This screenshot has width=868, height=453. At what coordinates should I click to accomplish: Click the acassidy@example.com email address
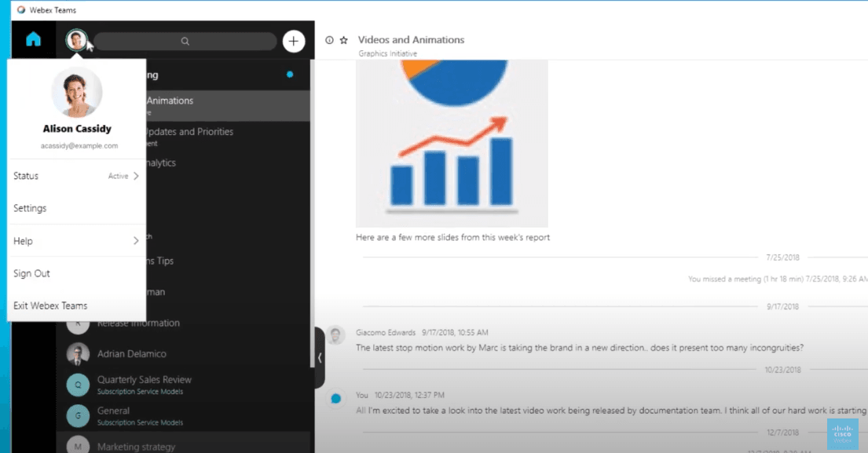(79, 146)
